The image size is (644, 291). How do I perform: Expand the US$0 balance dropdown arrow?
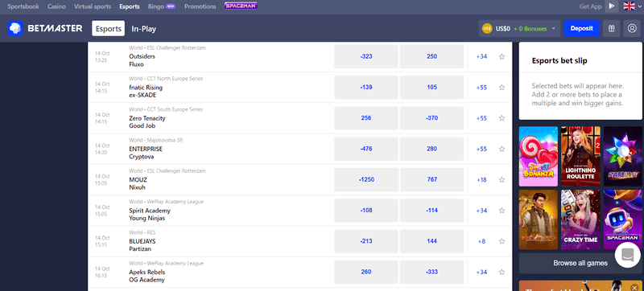click(x=554, y=29)
